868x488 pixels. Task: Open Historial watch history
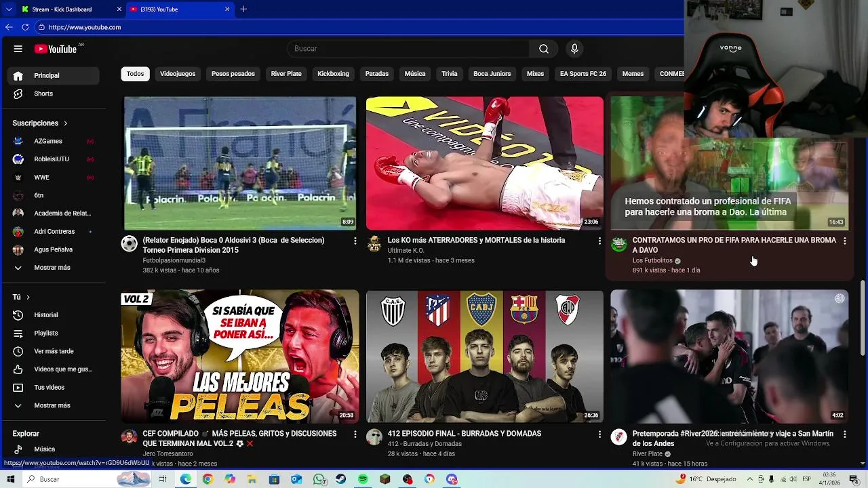click(x=53, y=315)
